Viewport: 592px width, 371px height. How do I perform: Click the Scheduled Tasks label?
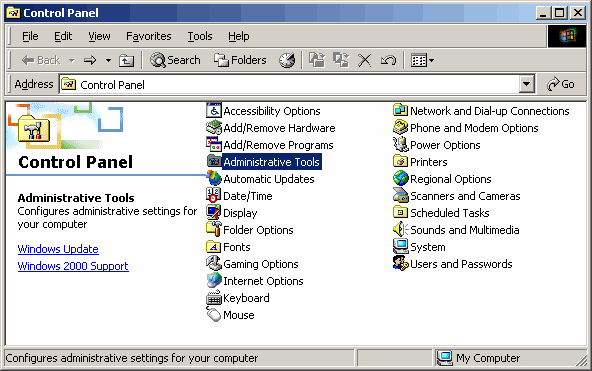click(x=449, y=213)
